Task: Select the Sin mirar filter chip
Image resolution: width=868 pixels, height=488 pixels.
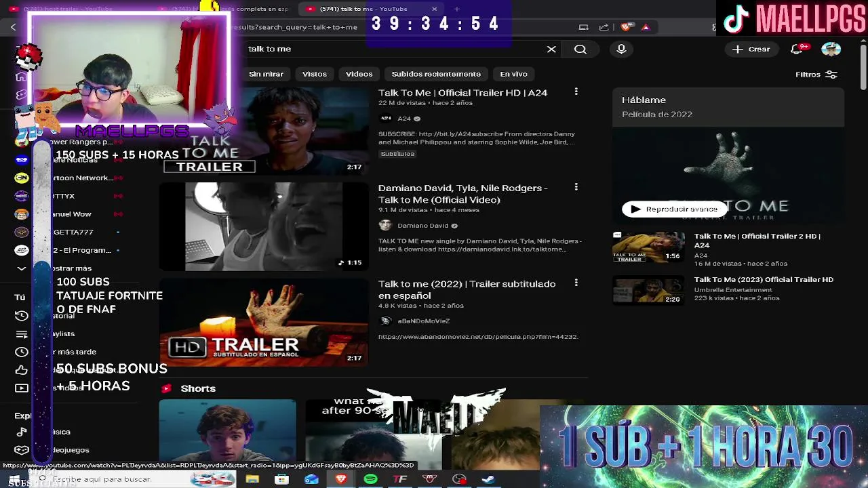Action: [266, 74]
